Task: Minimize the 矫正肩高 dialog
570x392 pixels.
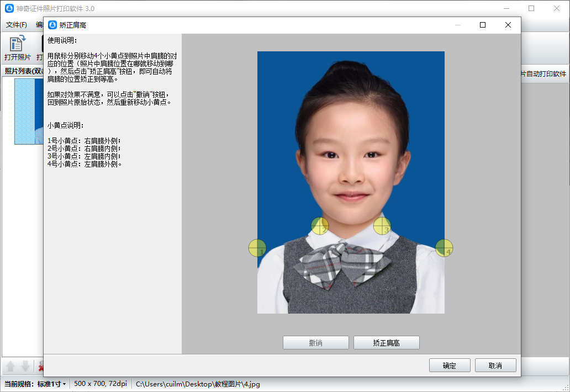Action: [x=457, y=25]
